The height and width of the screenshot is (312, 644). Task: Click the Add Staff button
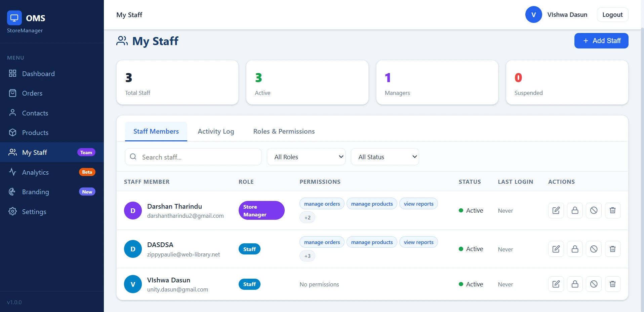point(601,41)
